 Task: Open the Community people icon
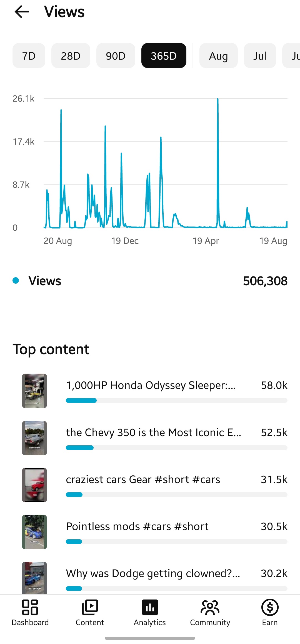(210, 607)
